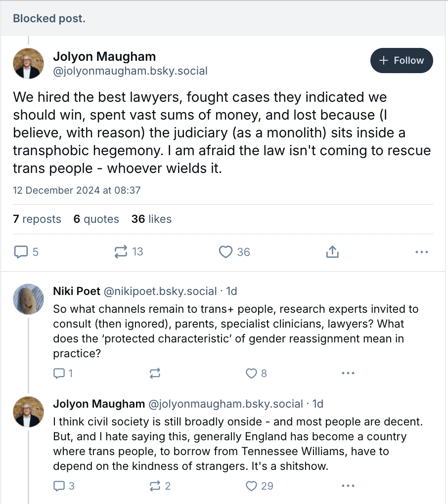Image resolution: width=448 pixels, height=504 pixels.
Task: Repost the main post by Jolyon Maugham
Action: tap(121, 252)
